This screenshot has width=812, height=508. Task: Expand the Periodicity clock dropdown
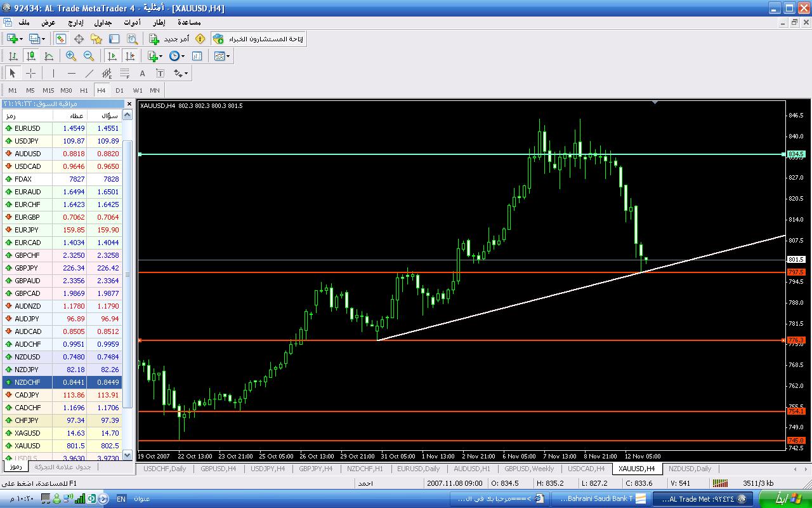[x=183, y=56]
